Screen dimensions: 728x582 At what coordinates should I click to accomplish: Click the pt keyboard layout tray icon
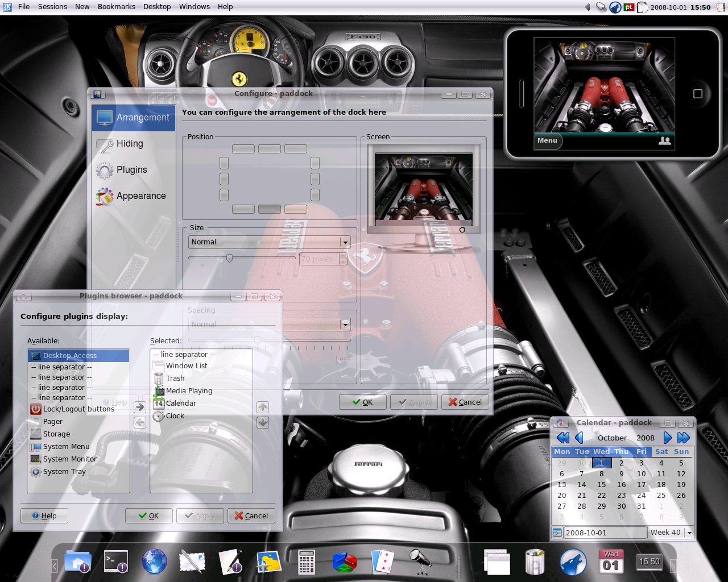(629, 7)
